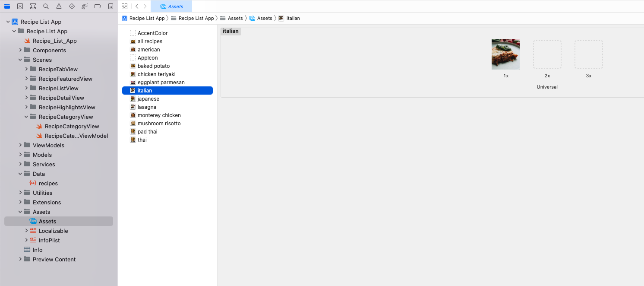Open RecipeCategoryView swift file
The width and height of the screenshot is (644, 286).
coord(72,126)
